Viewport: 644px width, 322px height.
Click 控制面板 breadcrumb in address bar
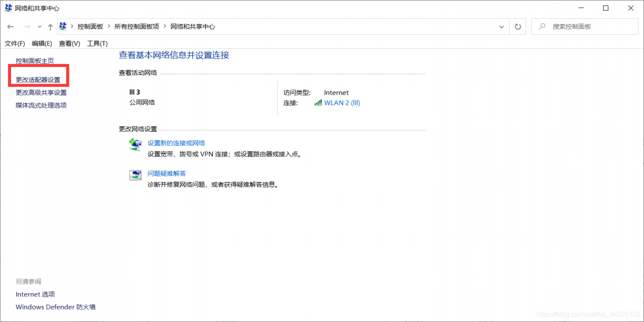tap(90, 27)
